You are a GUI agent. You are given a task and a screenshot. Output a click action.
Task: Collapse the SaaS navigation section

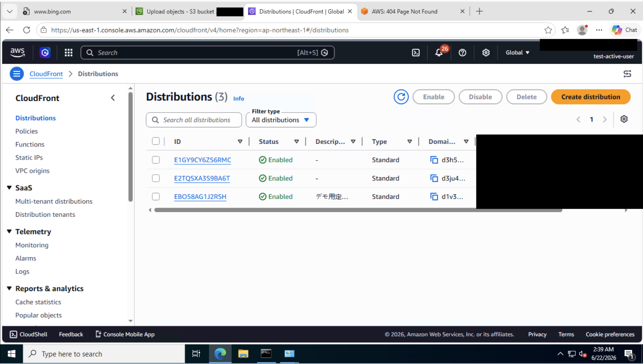tap(9, 188)
